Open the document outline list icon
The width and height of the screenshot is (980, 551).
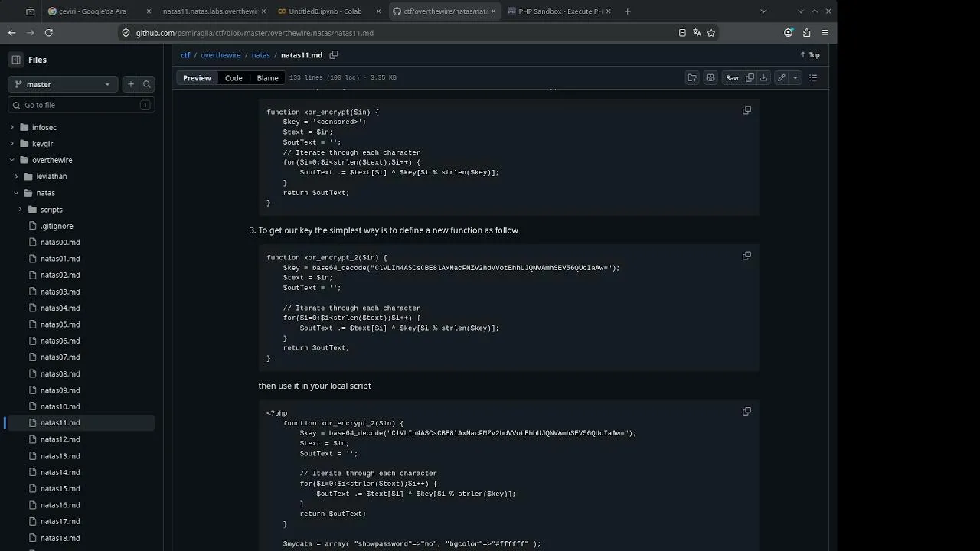813,77
